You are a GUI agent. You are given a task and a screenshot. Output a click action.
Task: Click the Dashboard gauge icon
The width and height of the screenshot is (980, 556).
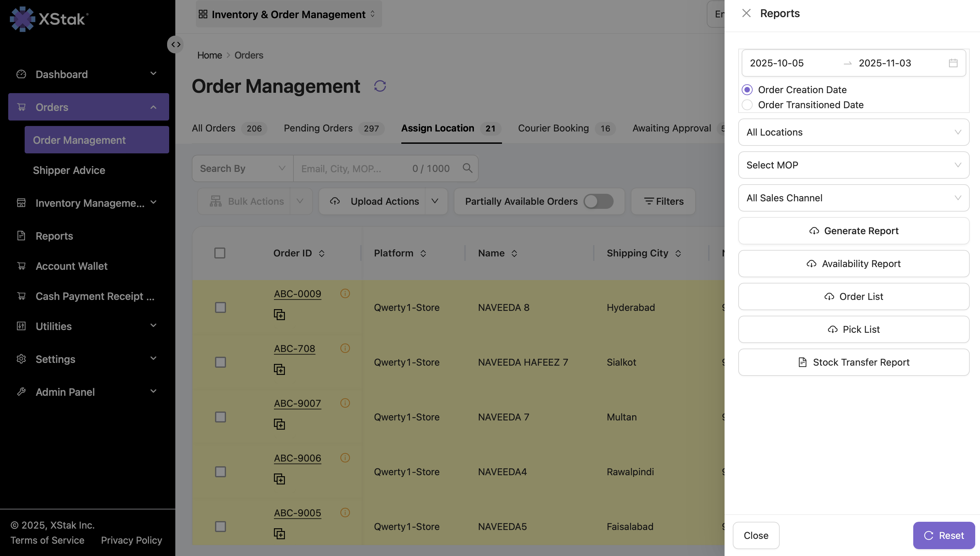[x=21, y=74]
